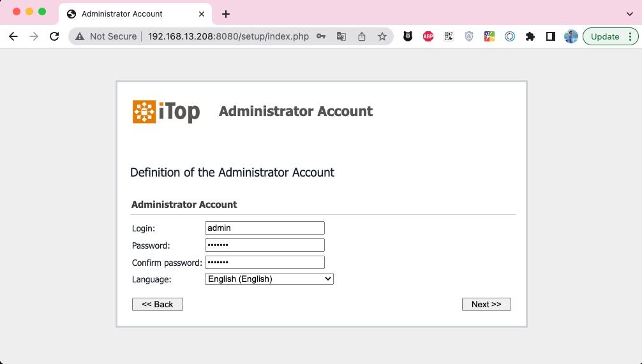Click the Password: label

tap(151, 245)
